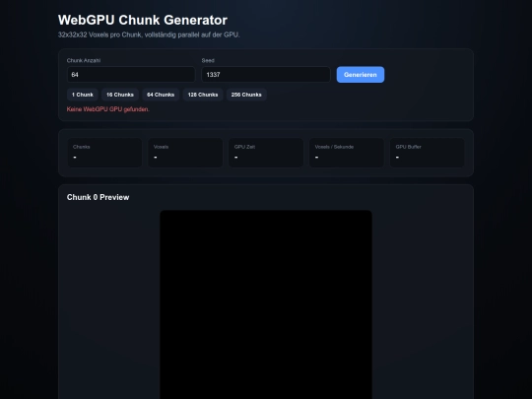
Task: Click the Chunk Anzahl label
Action: click(84, 60)
